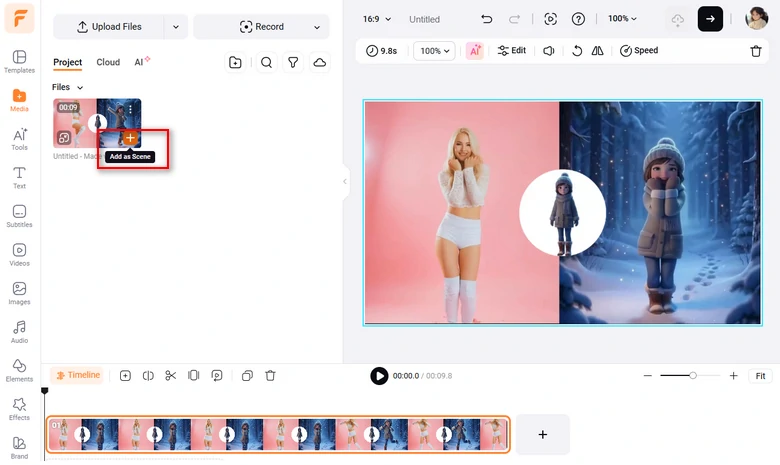This screenshot has height=465, width=780.
Task: Click the screen capture icon in top bar
Action: [x=550, y=19]
